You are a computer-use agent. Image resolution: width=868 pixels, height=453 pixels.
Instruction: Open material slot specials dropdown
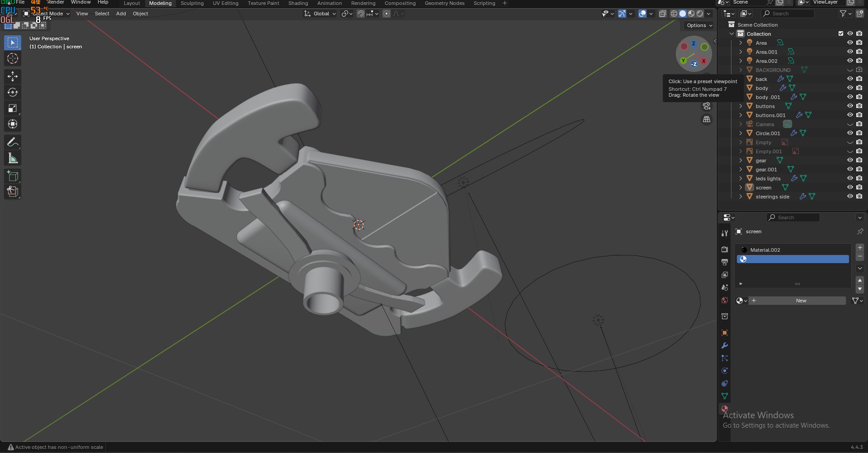coord(860,269)
